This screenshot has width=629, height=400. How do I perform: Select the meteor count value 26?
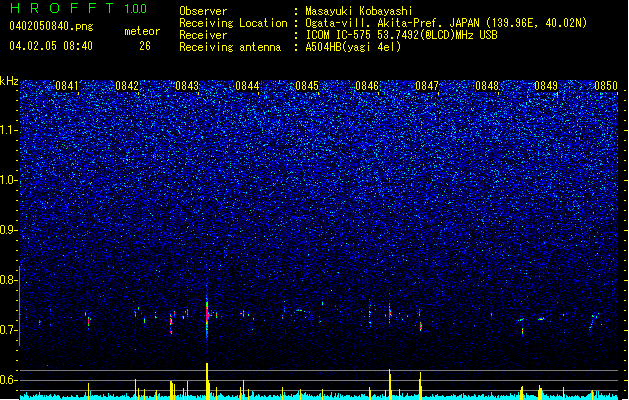click(x=145, y=46)
